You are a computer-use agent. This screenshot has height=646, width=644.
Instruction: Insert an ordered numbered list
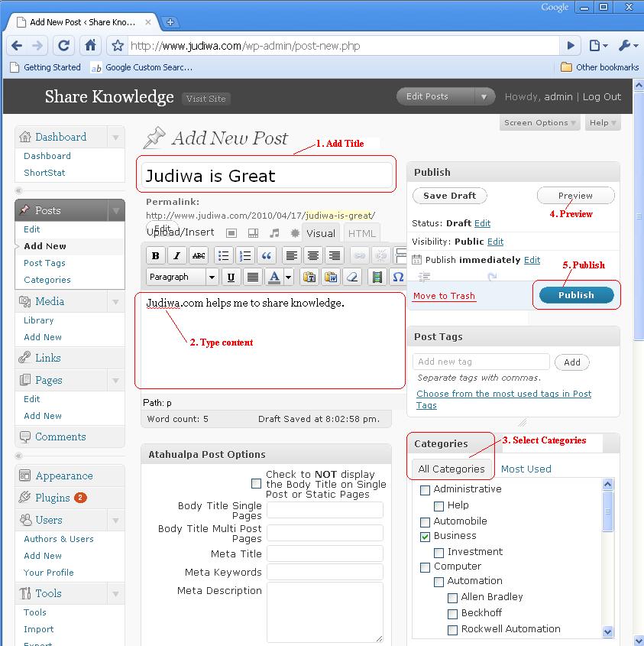coord(245,256)
